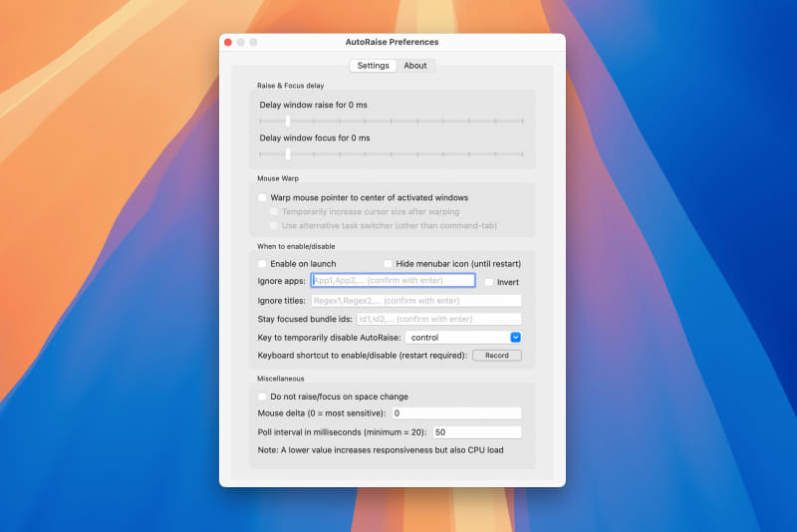
Task: Click the Stay focused bundle ids field
Action: 438,319
